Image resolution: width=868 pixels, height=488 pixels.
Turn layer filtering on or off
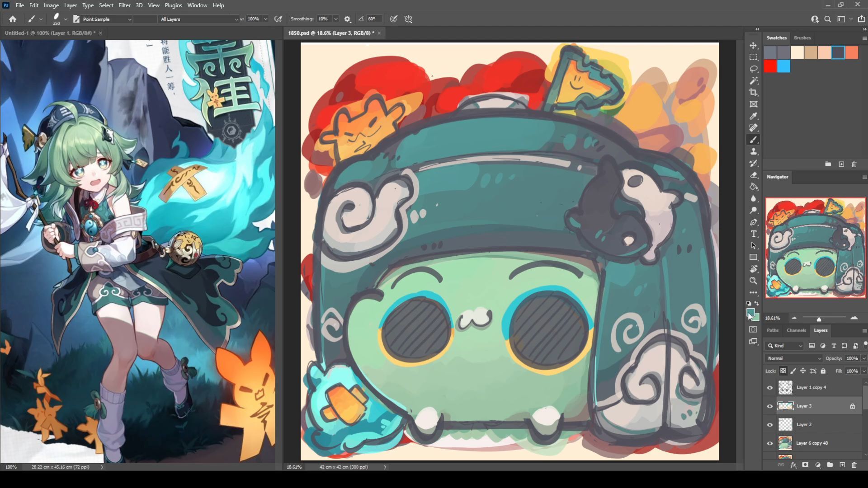(x=865, y=344)
